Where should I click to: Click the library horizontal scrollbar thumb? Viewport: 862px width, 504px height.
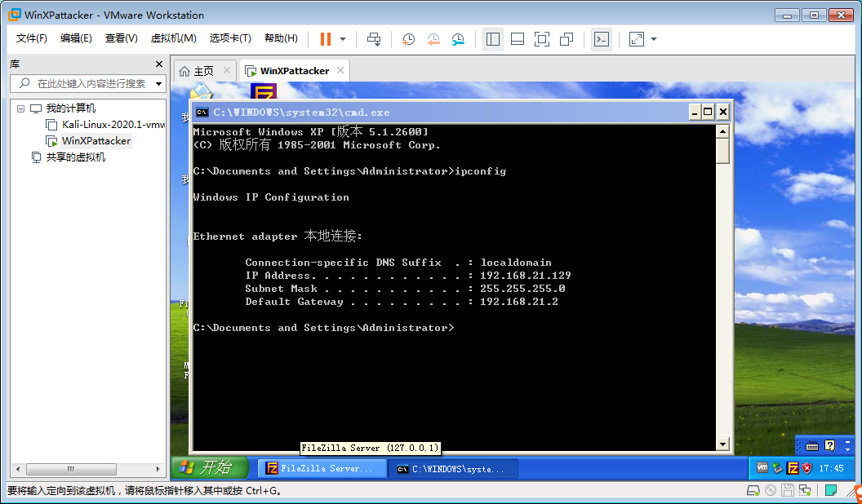tap(72, 469)
